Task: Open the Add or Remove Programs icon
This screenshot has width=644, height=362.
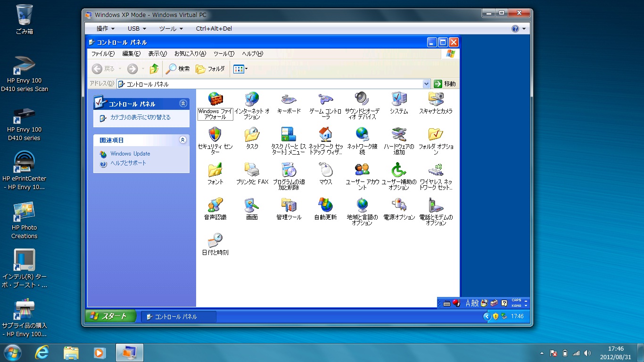Action: 289,170
